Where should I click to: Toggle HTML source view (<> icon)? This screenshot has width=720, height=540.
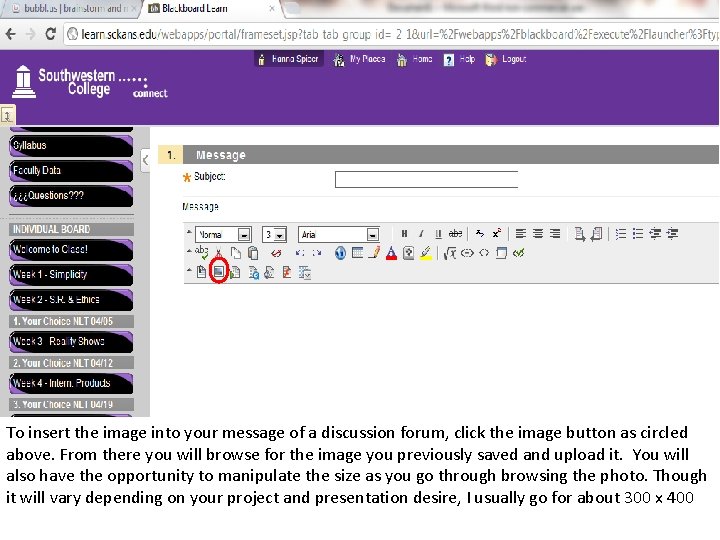(484, 253)
